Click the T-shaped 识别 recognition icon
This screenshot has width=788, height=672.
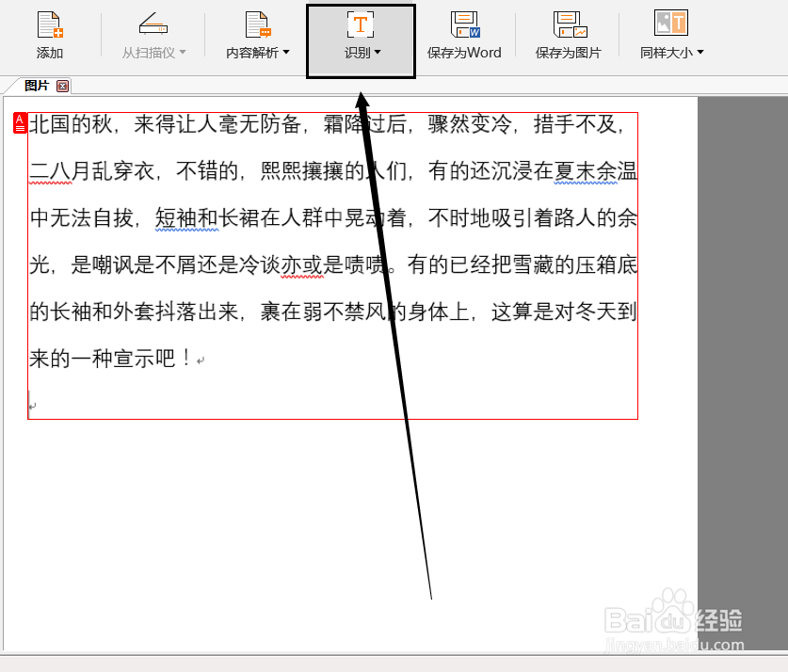360,24
